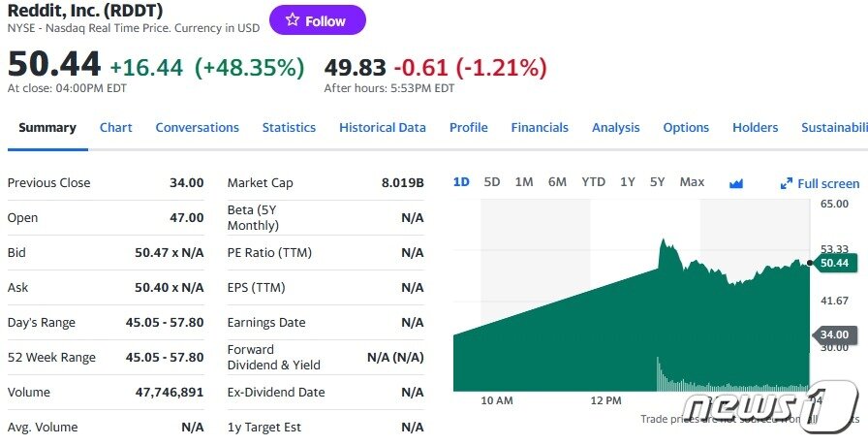Switch chart range to 5D
The height and width of the screenshot is (445, 868).
pyautogui.click(x=492, y=182)
